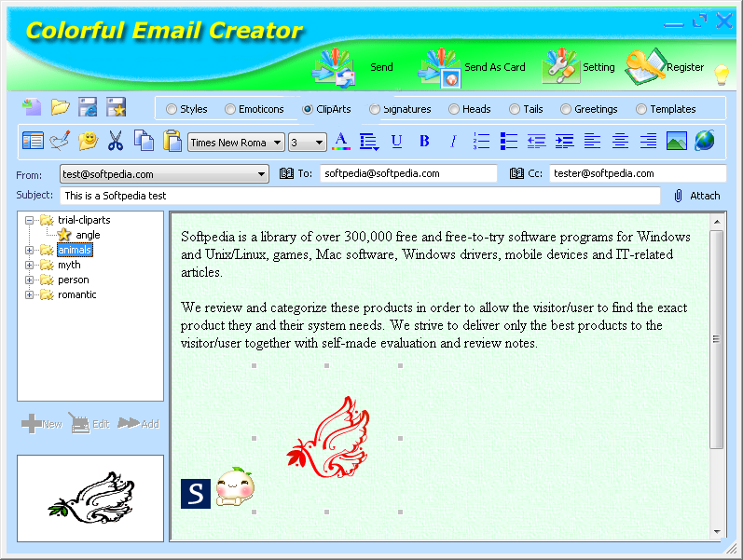Insert hyperlink using globe icon

[x=705, y=142]
